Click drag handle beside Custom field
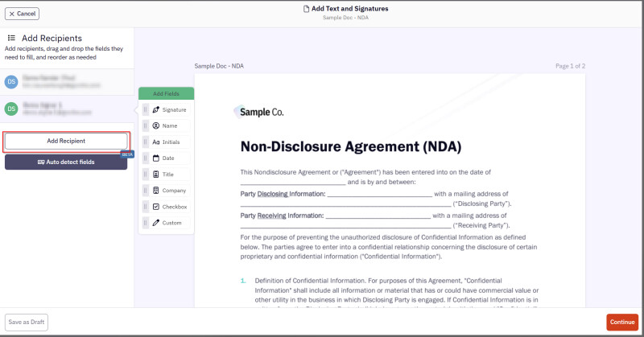 point(146,223)
